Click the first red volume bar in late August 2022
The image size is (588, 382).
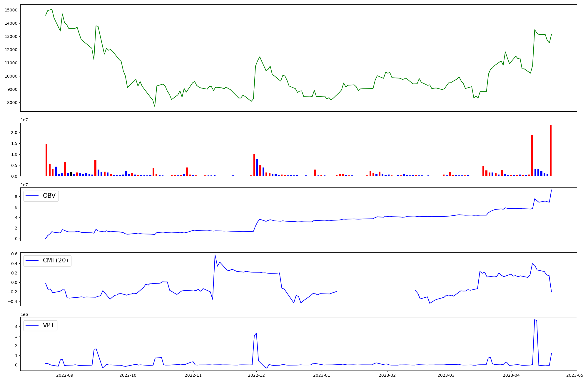pos(46,160)
